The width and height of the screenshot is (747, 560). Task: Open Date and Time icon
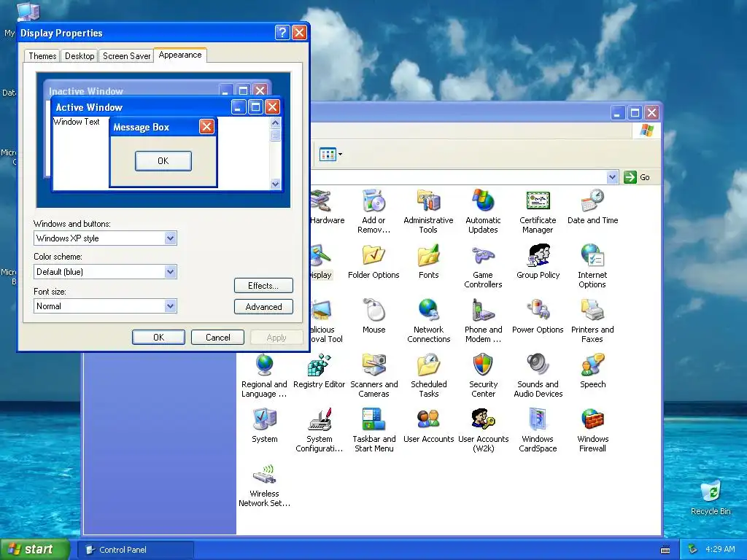click(592, 202)
